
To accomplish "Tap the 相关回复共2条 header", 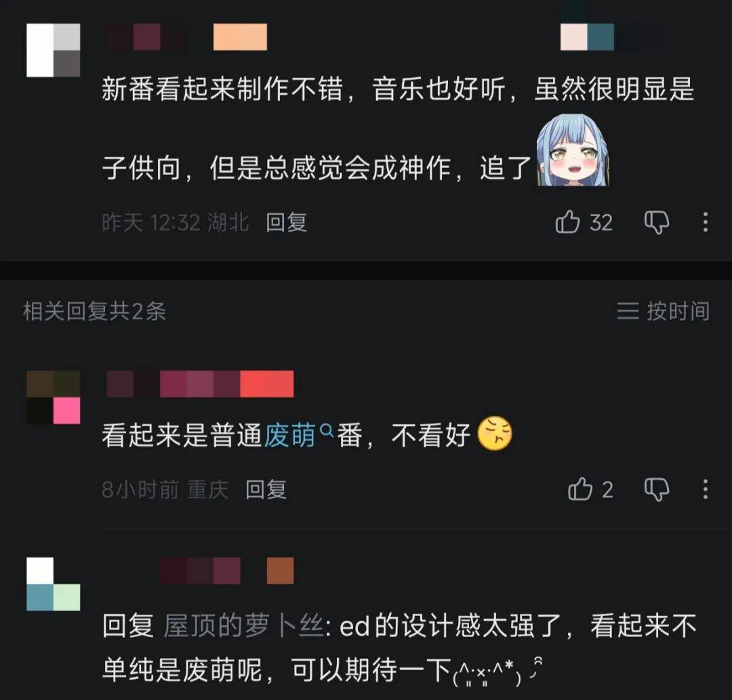I will 94,311.
